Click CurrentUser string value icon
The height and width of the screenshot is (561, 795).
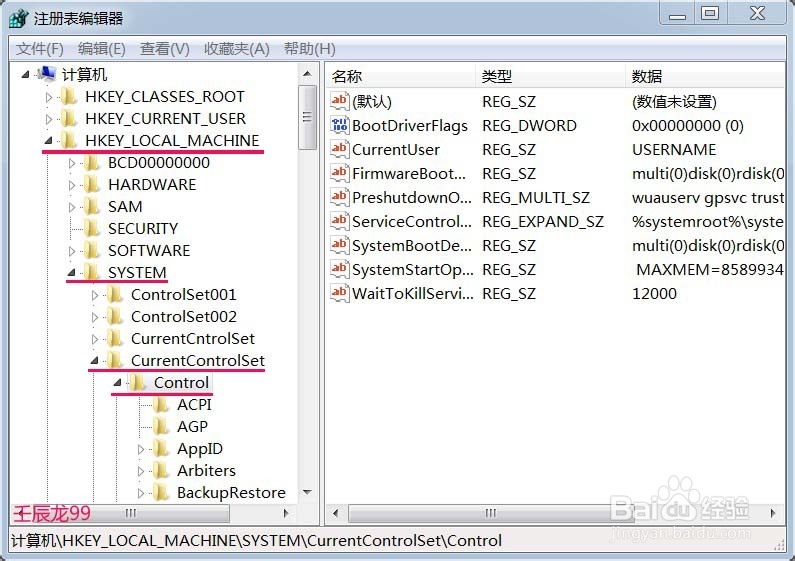[x=339, y=149]
